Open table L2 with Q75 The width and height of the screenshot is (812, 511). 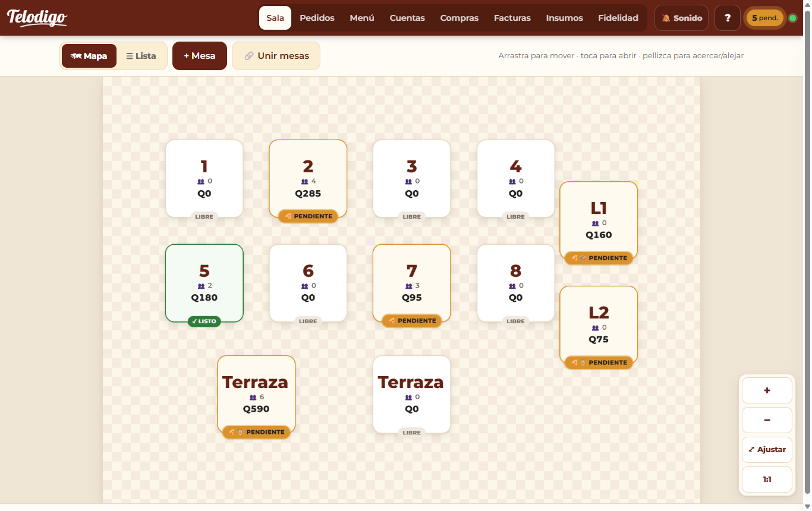pos(599,324)
